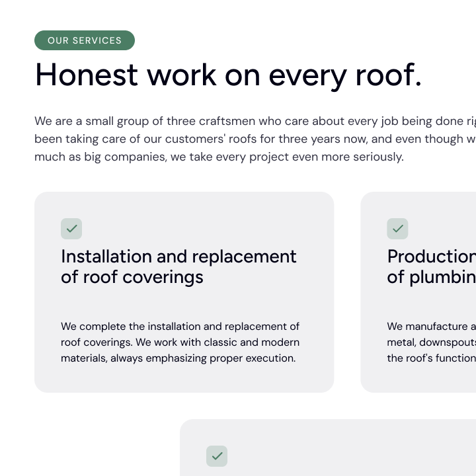This screenshot has height=476, width=476.
Task: Click the "of roof coverings" title line
Action: [132, 277]
